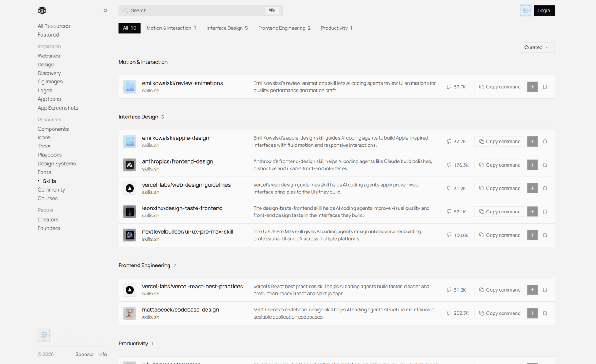Click the Search input field
This screenshot has width=596, height=364.
201,10
